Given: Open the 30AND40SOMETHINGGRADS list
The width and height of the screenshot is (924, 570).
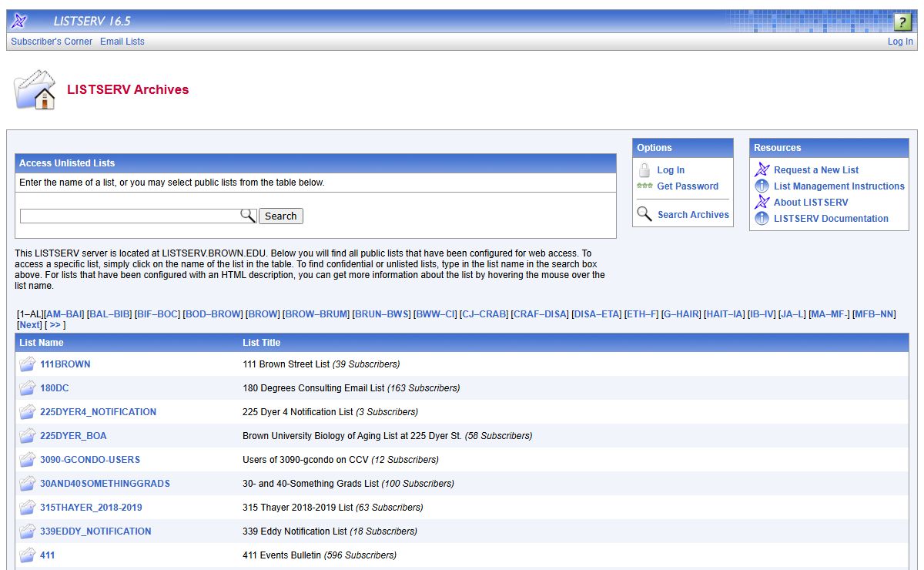Looking at the screenshot, I should [x=105, y=484].
